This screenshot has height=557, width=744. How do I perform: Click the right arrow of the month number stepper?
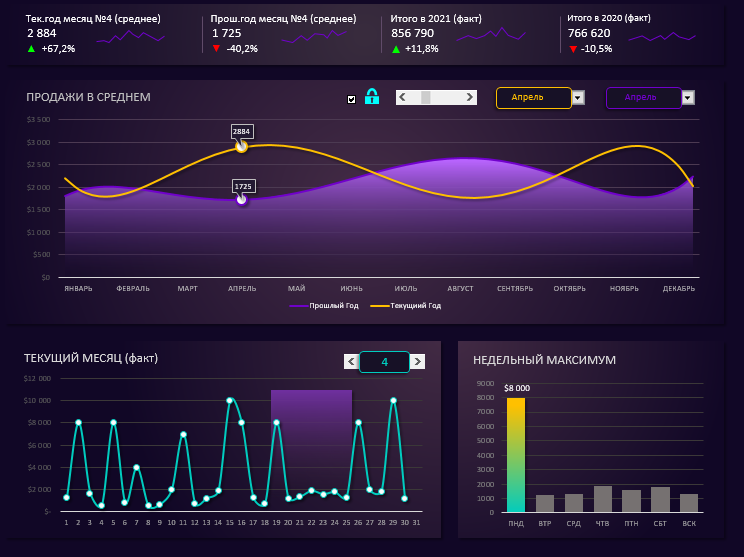click(x=417, y=362)
